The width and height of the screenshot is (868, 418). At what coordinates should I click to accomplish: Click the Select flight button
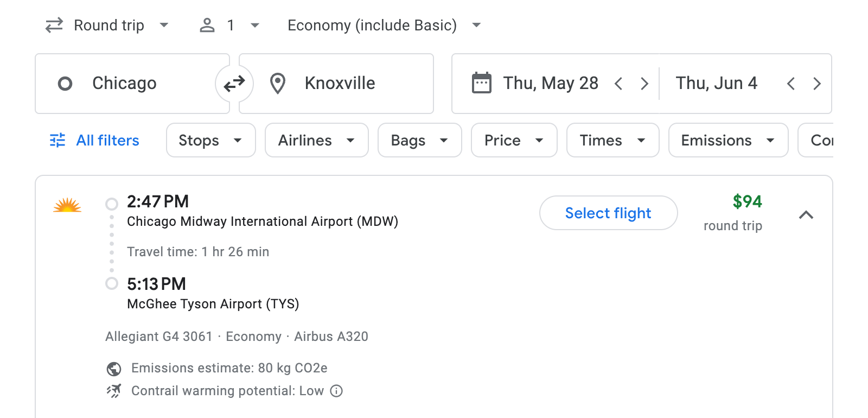tap(608, 213)
